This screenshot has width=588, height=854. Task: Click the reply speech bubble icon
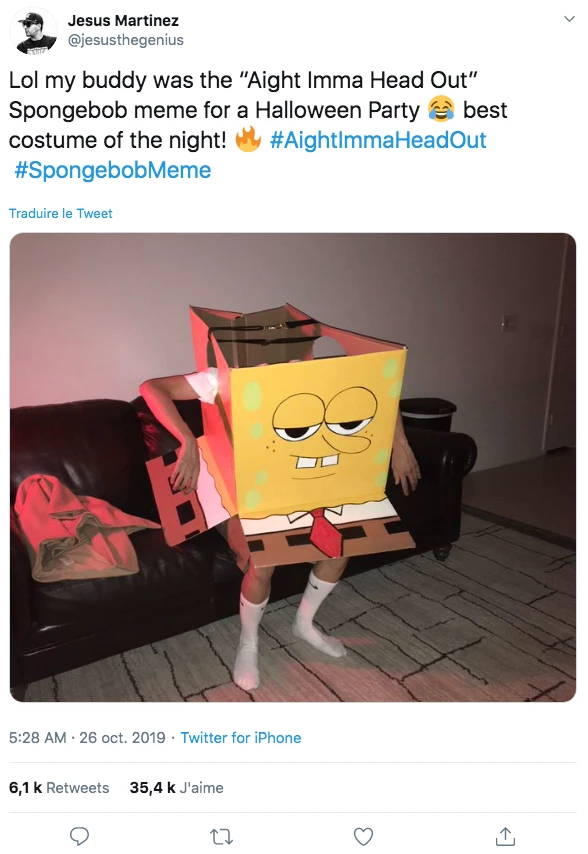click(79, 836)
